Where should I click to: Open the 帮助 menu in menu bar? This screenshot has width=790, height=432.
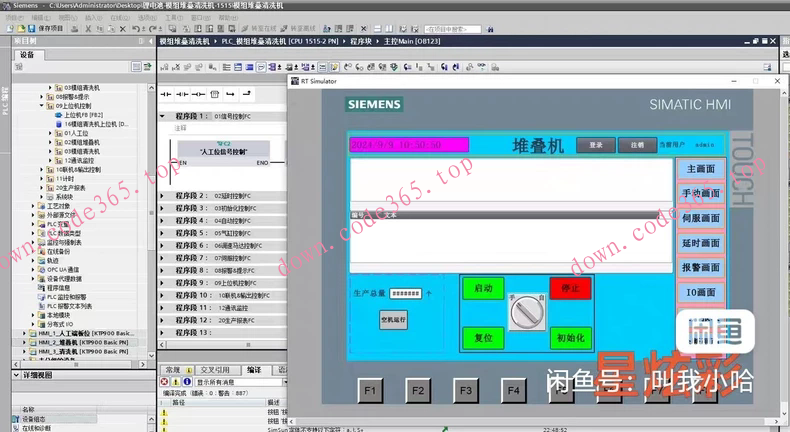tap(227, 18)
